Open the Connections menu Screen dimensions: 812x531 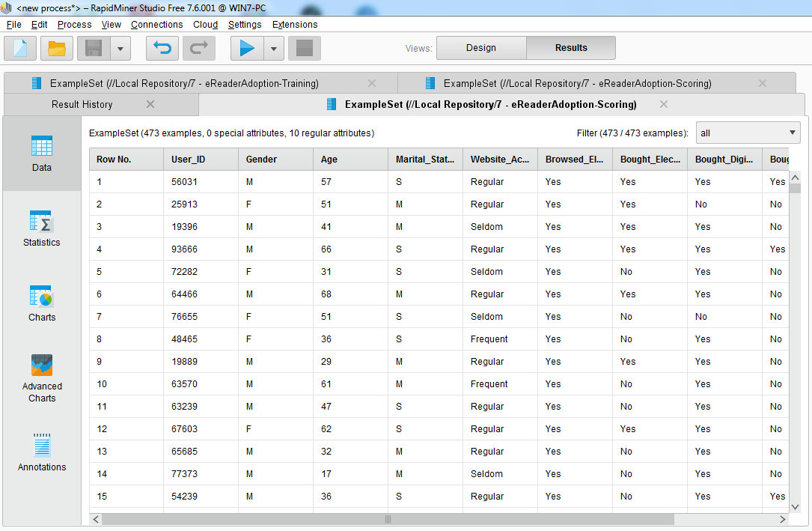(156, 24)
